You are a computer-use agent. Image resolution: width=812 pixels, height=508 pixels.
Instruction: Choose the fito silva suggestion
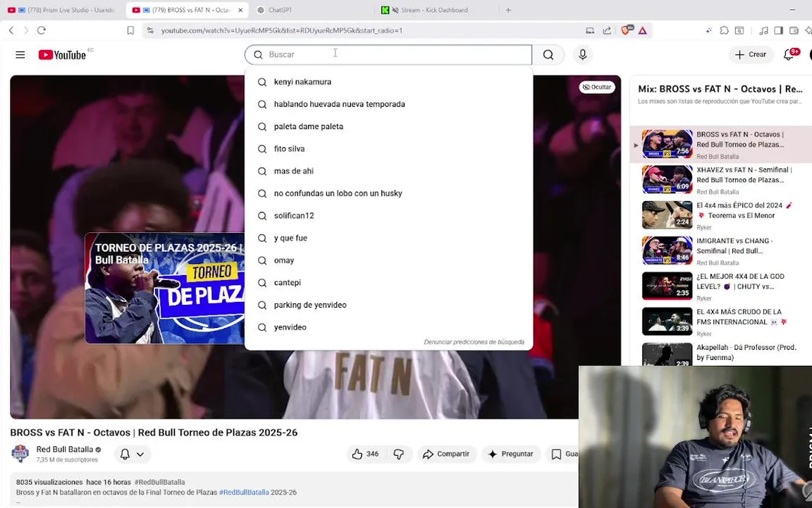click(388, 149)
